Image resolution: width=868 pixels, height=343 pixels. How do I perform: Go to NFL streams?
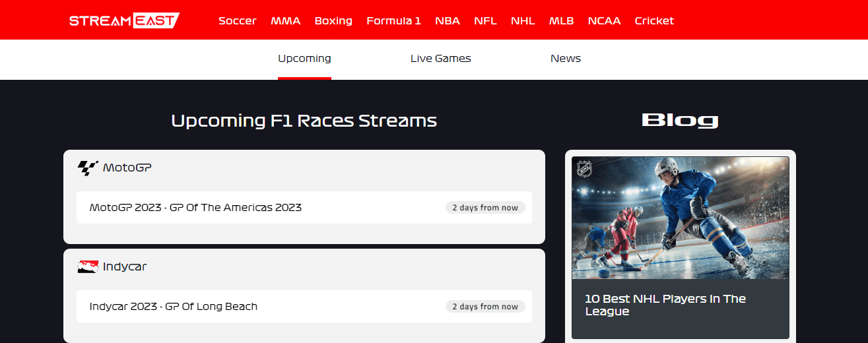coord(486,20)
